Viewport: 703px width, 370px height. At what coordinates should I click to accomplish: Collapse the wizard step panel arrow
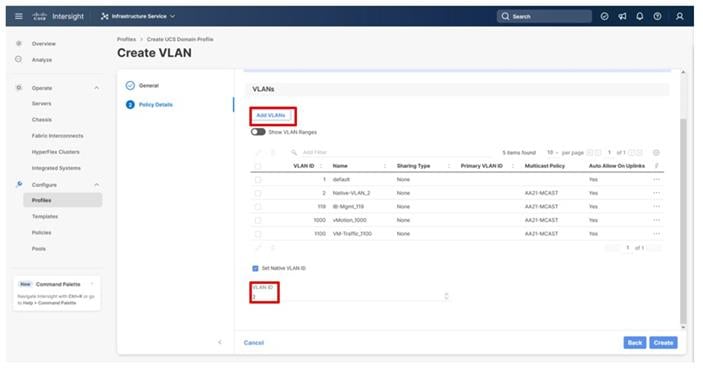tap(220, 342)
